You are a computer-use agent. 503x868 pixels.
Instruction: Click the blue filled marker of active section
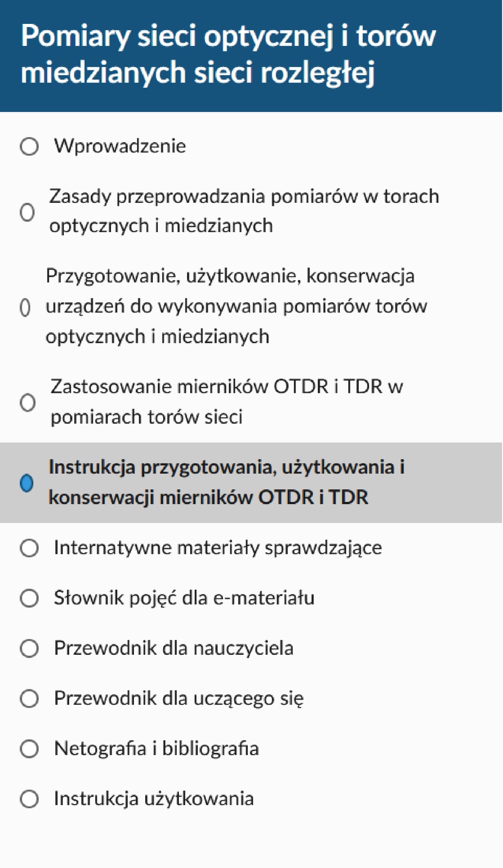pyautogui.click(x=26, y=482)
